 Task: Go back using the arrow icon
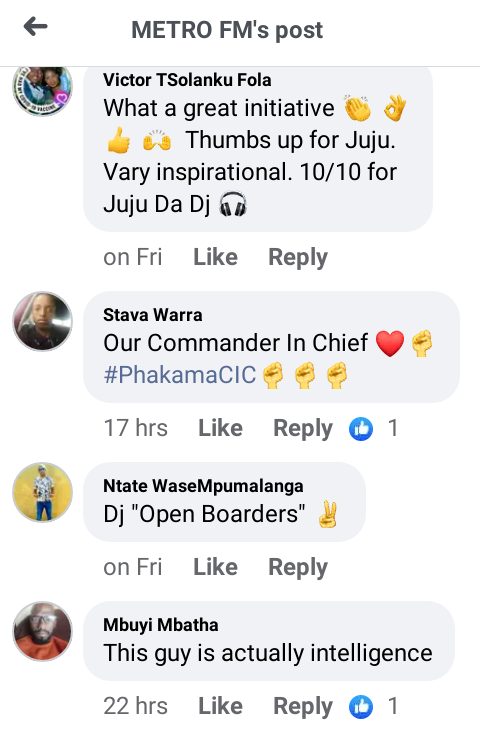click(35, 27)
